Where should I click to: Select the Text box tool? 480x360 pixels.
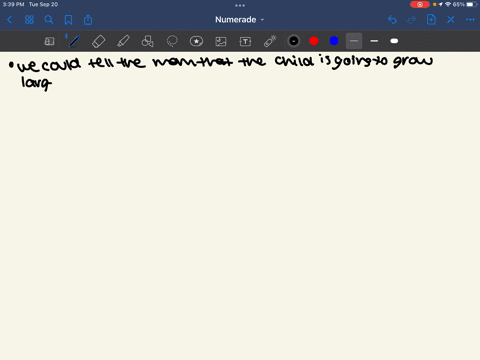pos(245,41)
